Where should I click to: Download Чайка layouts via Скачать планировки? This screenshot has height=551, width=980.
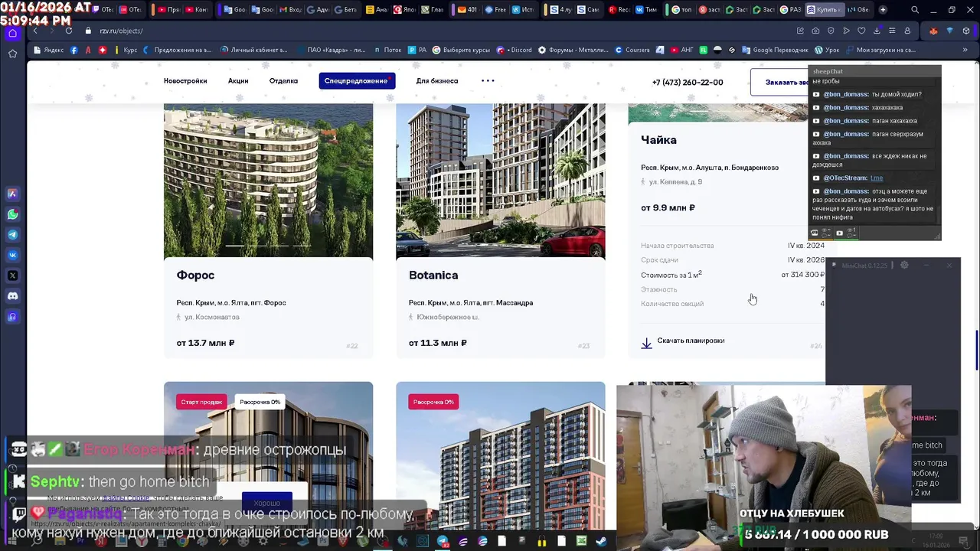tap(691, 341)
